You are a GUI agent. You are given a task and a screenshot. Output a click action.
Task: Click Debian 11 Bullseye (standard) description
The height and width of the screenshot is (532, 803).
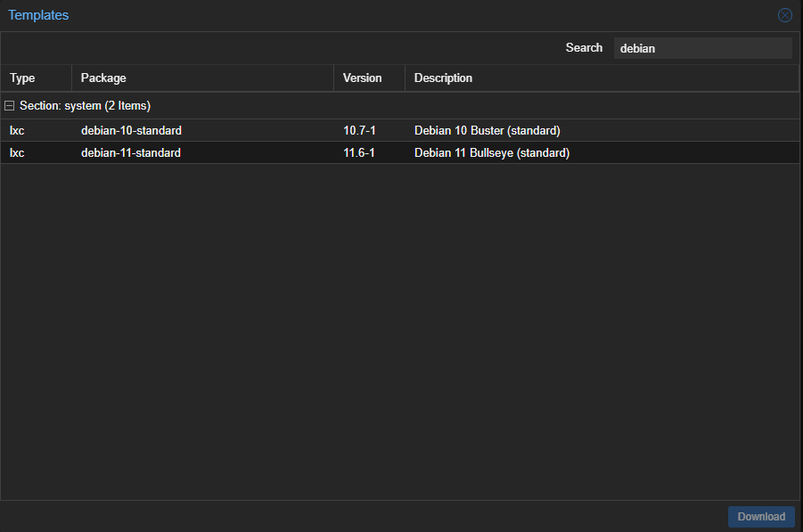pyautogui.click(x=492, y=152)
